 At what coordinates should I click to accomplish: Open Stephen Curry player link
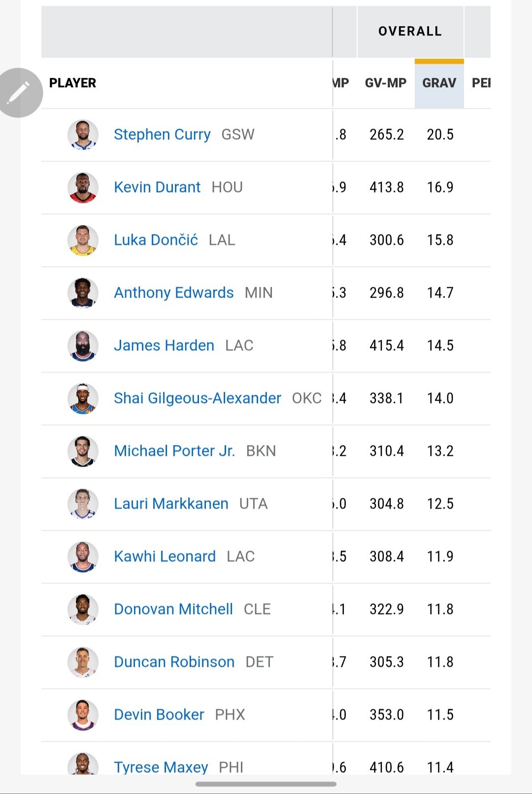(x=162, y=135)
